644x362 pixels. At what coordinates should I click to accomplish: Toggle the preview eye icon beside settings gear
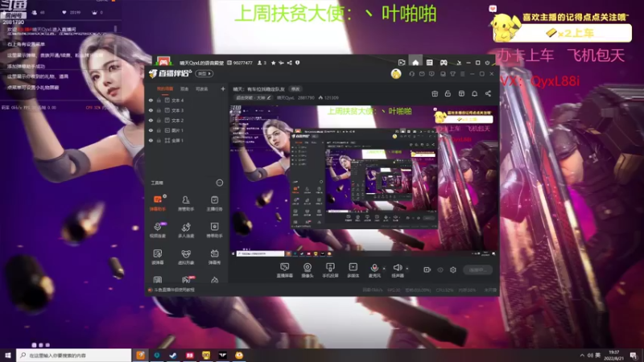pos(440,269)
